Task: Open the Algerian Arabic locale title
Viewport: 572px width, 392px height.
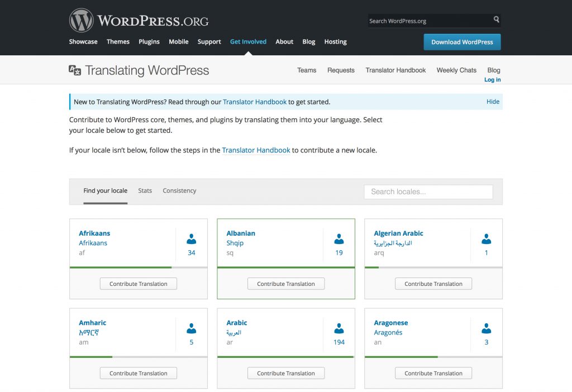Action: [398, 233]
